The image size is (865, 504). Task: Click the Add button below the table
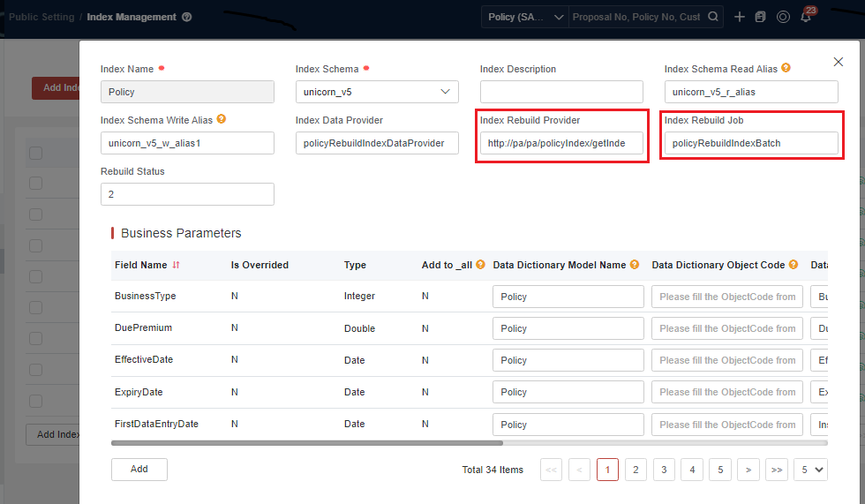[139, 470]
